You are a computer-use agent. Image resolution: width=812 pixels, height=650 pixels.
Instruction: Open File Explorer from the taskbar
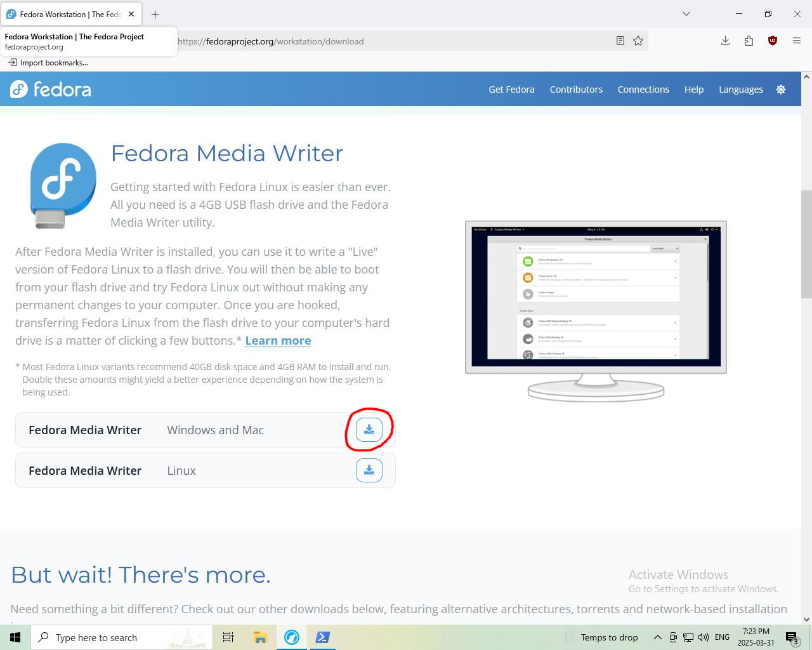[x=260, y=637]
